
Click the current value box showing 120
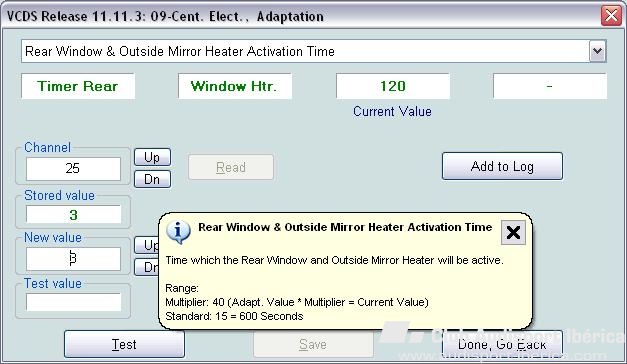point(393,86)
